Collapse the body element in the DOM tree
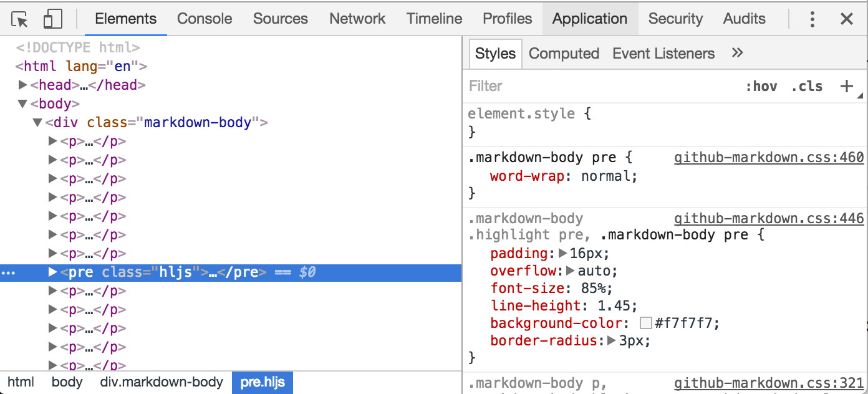The height and width of the screenshot is (394, 868). click(22, 103)
